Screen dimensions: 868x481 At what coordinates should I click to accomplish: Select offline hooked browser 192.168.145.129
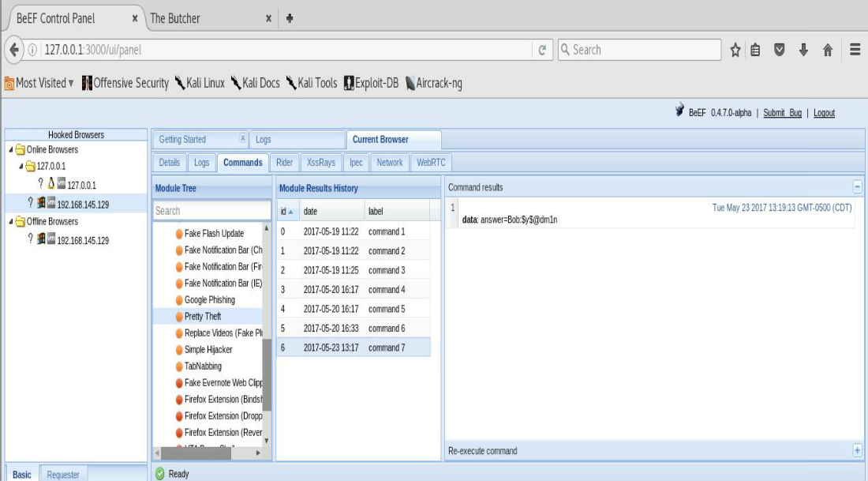pos(77,240)
